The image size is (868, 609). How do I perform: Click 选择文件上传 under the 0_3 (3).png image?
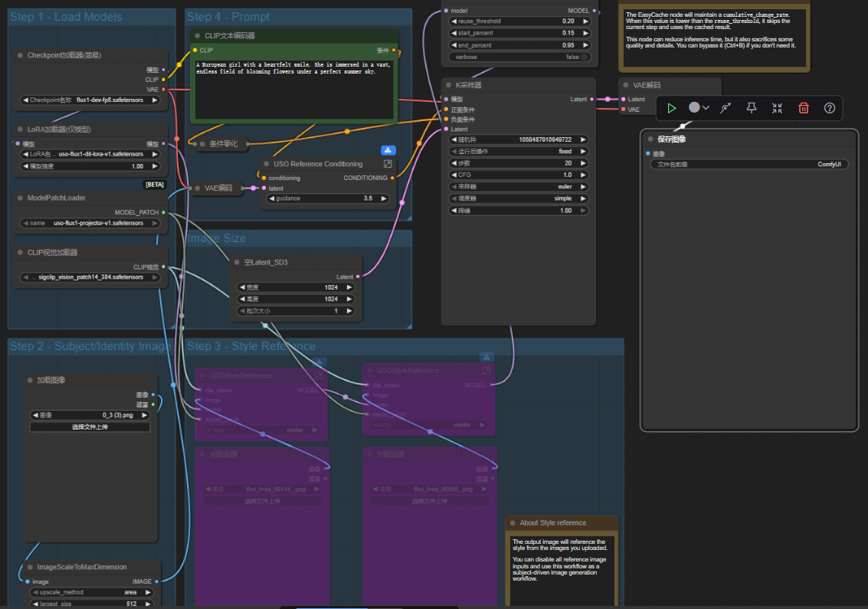[x=90, y=427]
